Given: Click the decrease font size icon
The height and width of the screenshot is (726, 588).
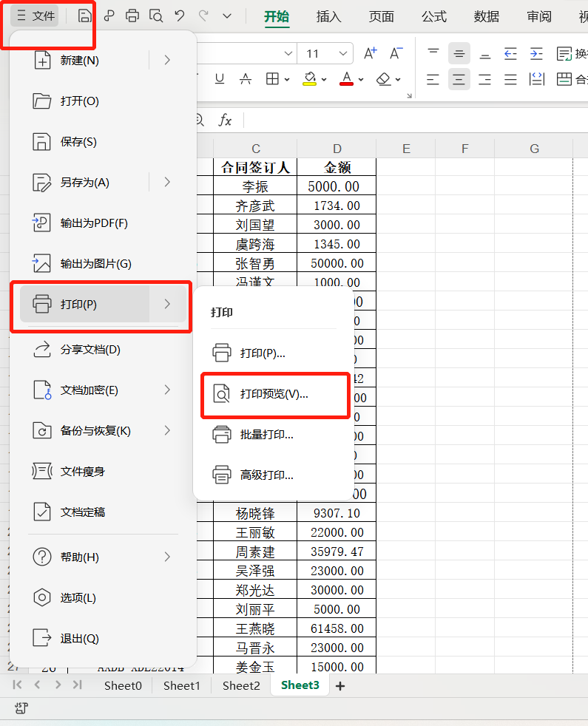Looking at the screenshot, I should pyautogui.click(x=396, y=53).
